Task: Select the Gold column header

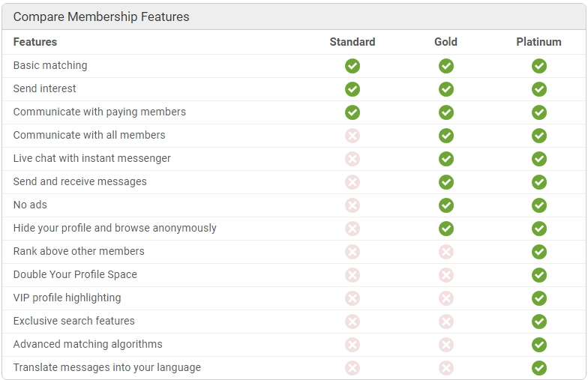Action: (445, 42)
